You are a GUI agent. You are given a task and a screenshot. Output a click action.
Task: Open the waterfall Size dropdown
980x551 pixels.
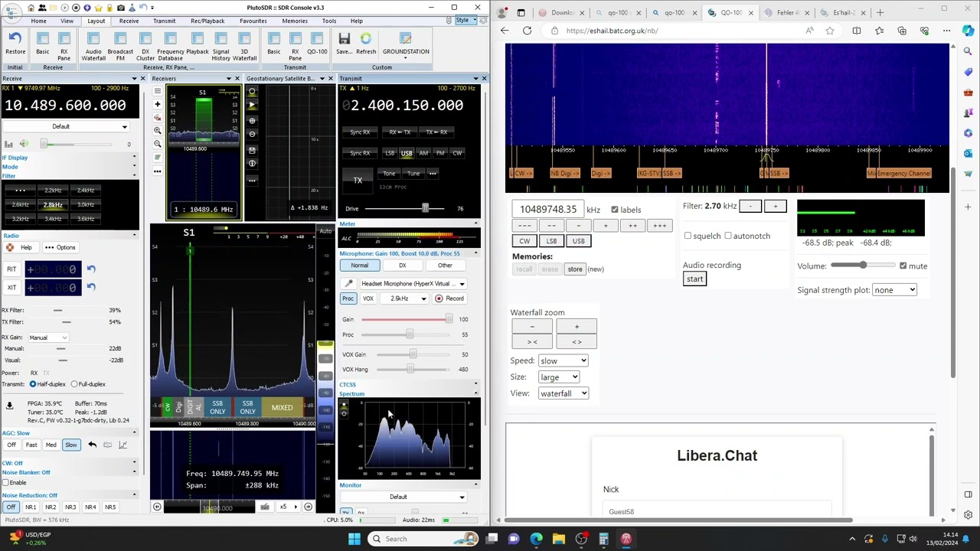pos(559,377)
